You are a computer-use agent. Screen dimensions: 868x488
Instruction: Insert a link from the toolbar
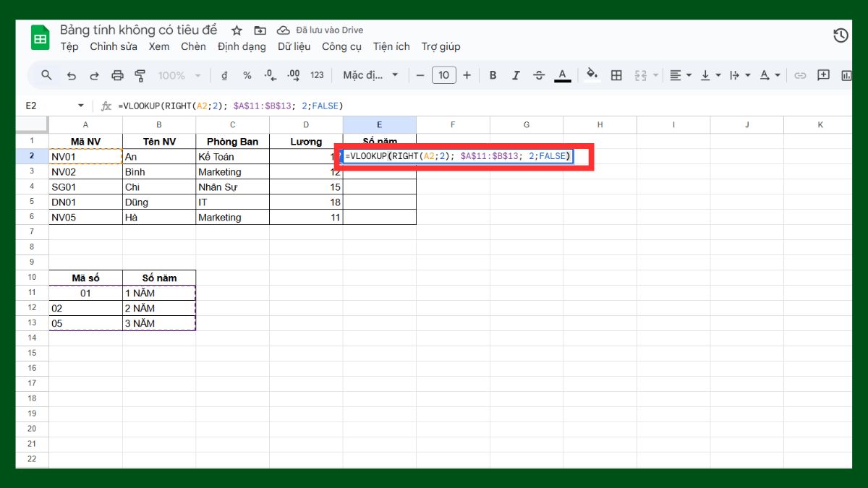tap(800, 74)
